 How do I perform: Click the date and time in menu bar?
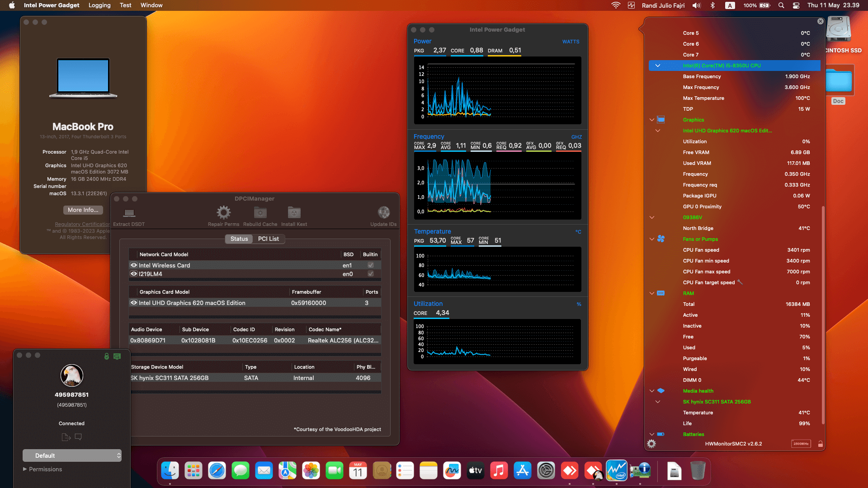pos(833,5)
